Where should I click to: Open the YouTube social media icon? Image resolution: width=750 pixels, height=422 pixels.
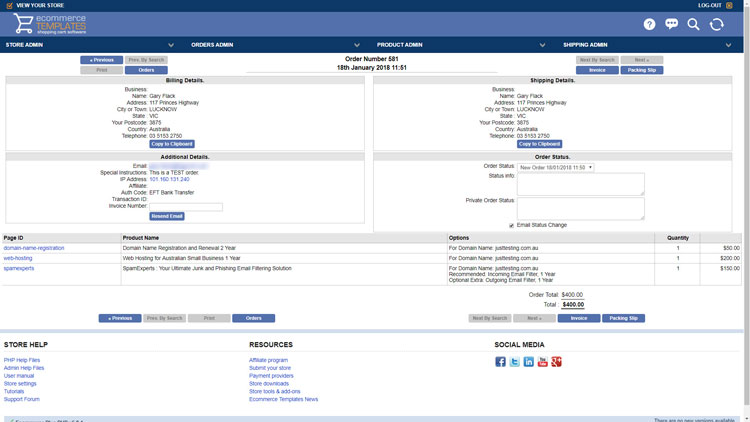[542, 362]
